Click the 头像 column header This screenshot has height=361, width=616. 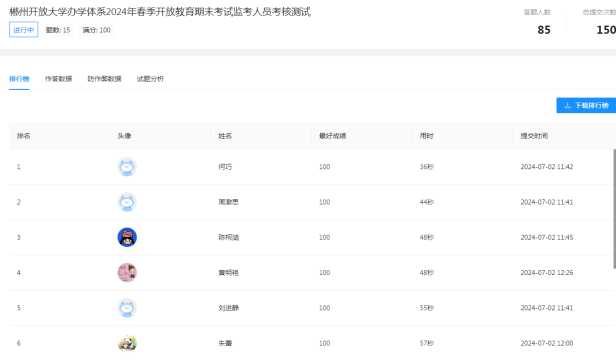125,136
